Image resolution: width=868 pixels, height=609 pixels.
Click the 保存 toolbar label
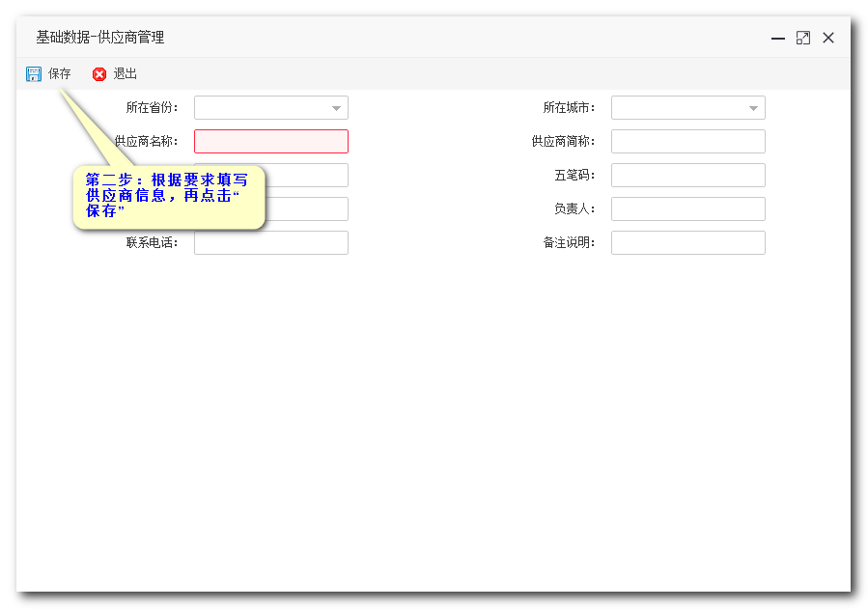pyautogui.click(x=59, y=73)
